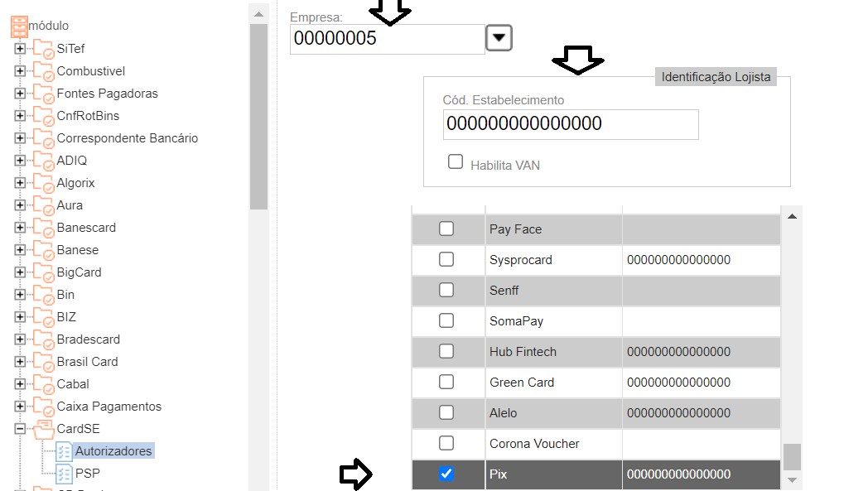Viewport: 868px width, 491px height.
Task: Expand the SiTef tree node
Action: (20, 49)
